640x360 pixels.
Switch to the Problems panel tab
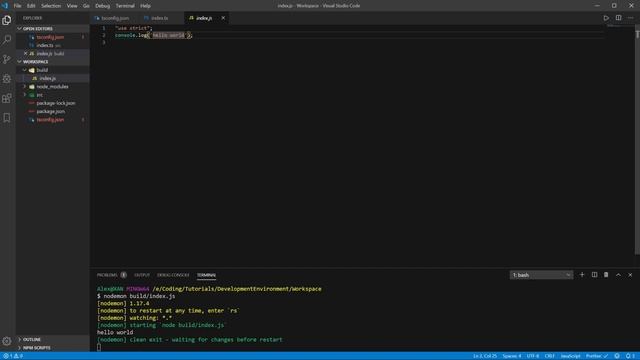click(x=107, y=275)
